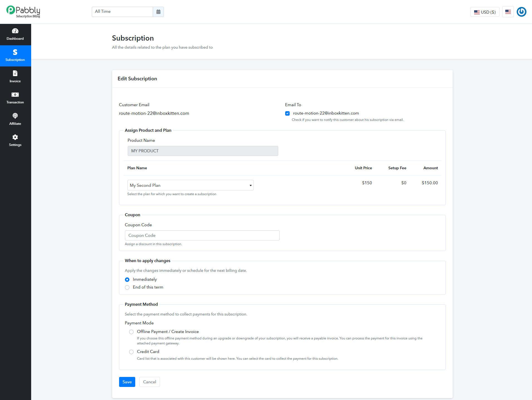
Task: Click into the Coupon Code field
Action: pos(202,235)
